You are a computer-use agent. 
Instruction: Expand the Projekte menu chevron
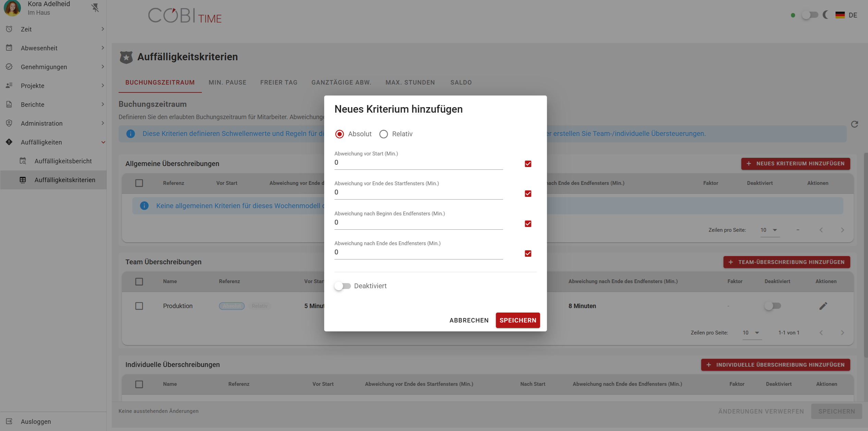(x=102, y=86)
